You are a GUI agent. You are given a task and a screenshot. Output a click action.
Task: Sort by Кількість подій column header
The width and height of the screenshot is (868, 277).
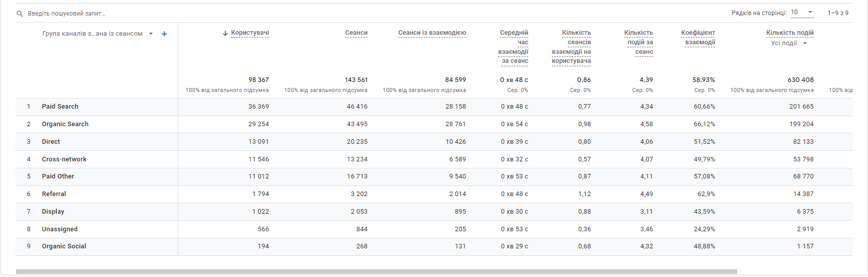click(x=790, y=33)
